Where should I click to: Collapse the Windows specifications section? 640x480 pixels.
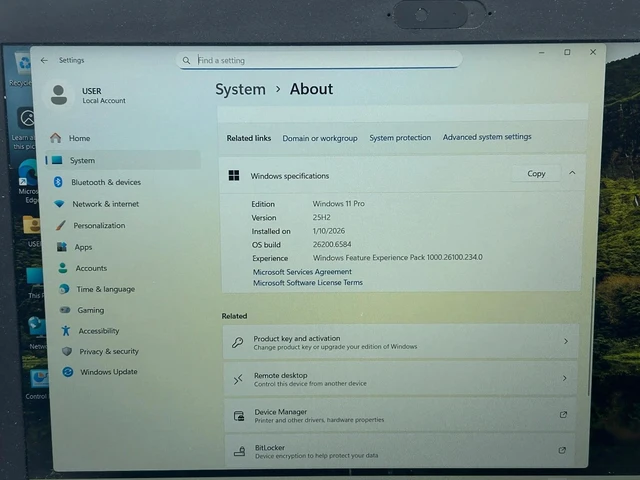click(x=572, y=173)
